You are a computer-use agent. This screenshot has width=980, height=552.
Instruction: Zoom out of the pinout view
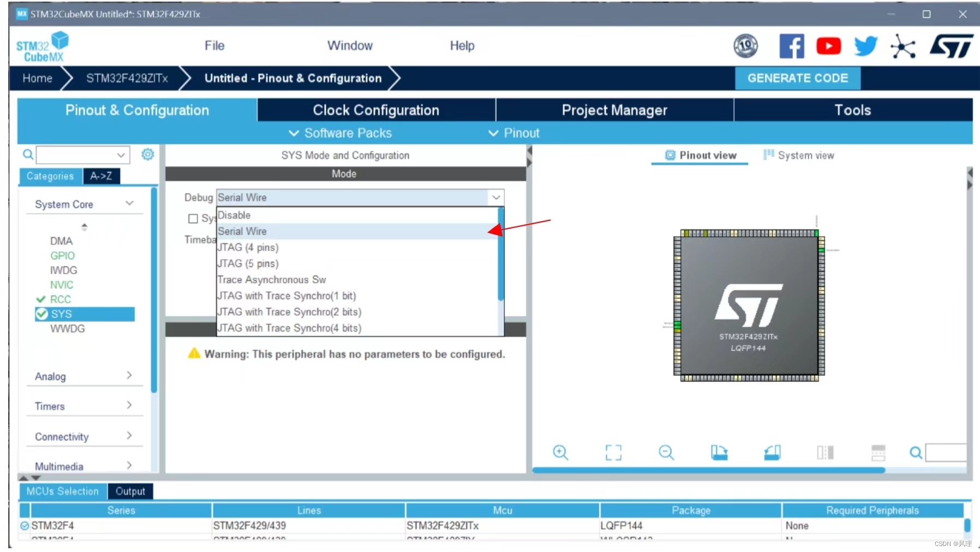pyautogui.click(x=666, y=453)
